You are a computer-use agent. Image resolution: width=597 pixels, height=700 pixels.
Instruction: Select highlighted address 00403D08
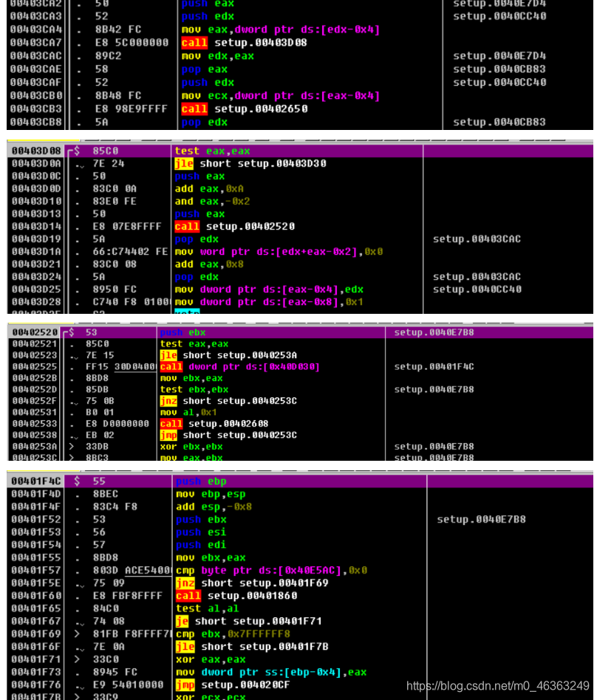point(35,151)
